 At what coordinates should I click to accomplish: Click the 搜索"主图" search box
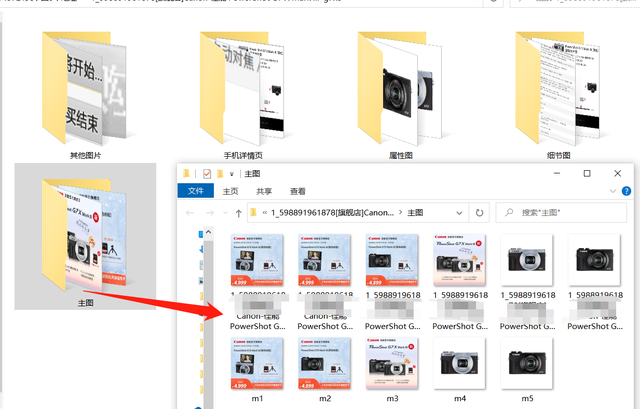pos(560,213)
